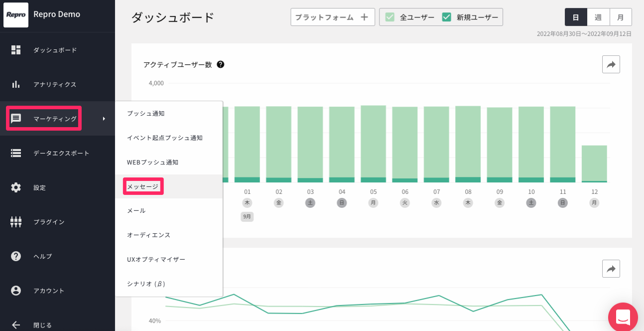Switch to 日 view tab
The width and height of the screenshot is (644, 331).
(576, 17)
